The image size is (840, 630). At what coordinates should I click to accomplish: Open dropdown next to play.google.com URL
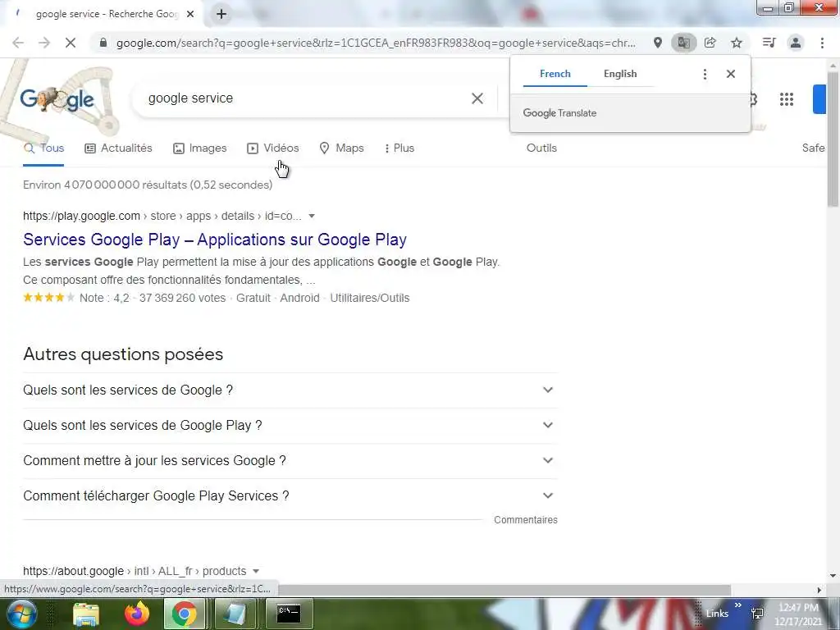pos(312,217)
